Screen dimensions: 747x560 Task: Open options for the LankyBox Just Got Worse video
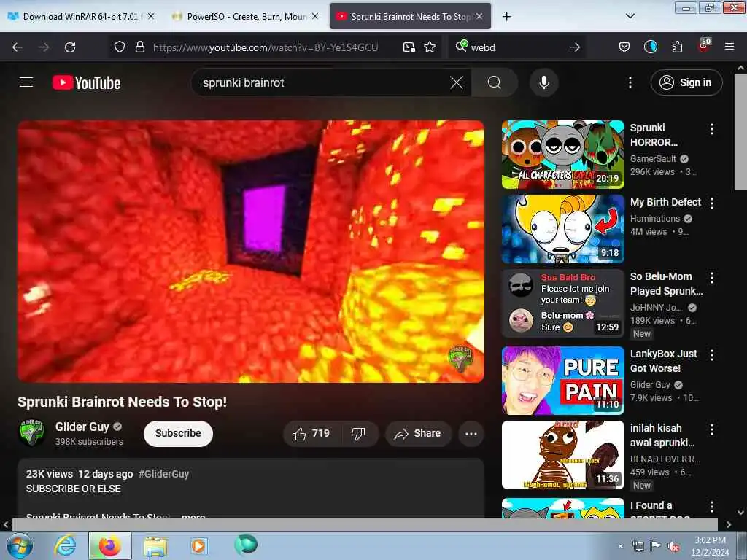[712, 355]
